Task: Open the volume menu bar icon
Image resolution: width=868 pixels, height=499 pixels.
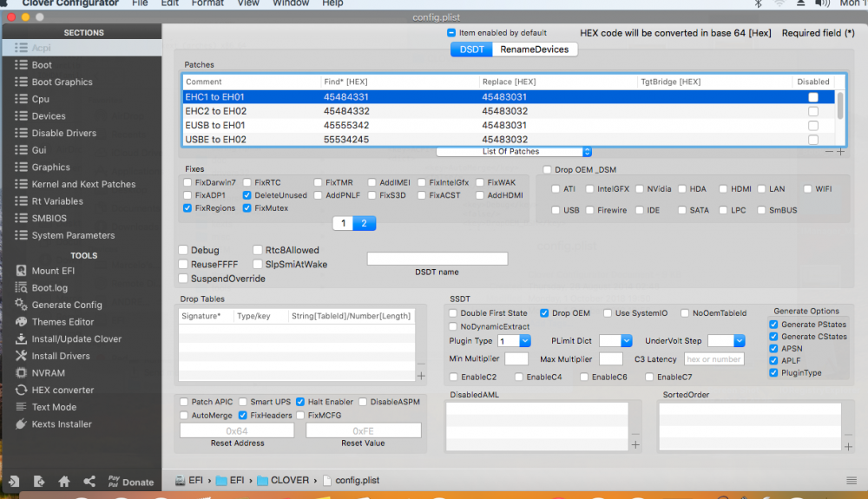Action: coord(822,3)
